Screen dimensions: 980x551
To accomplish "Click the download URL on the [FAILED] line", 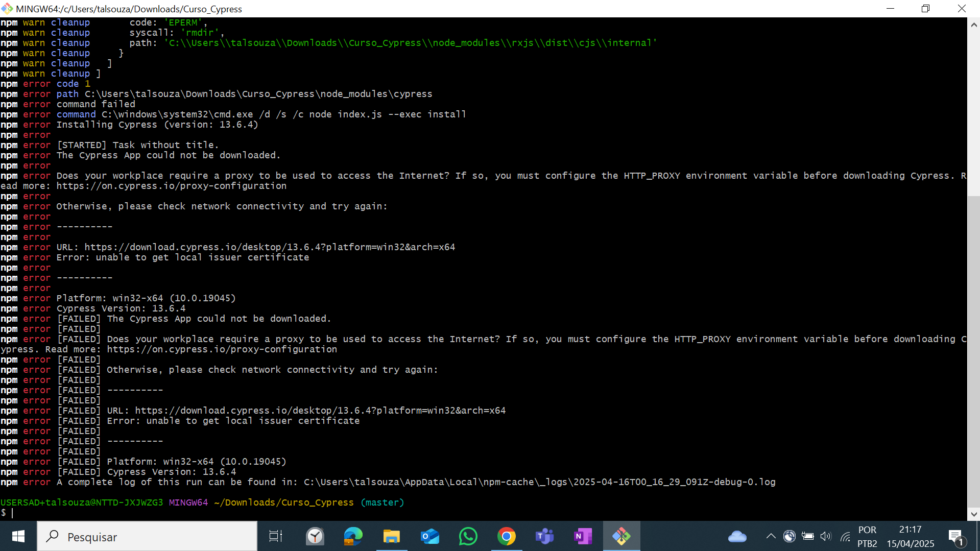I will click(320, 411).
